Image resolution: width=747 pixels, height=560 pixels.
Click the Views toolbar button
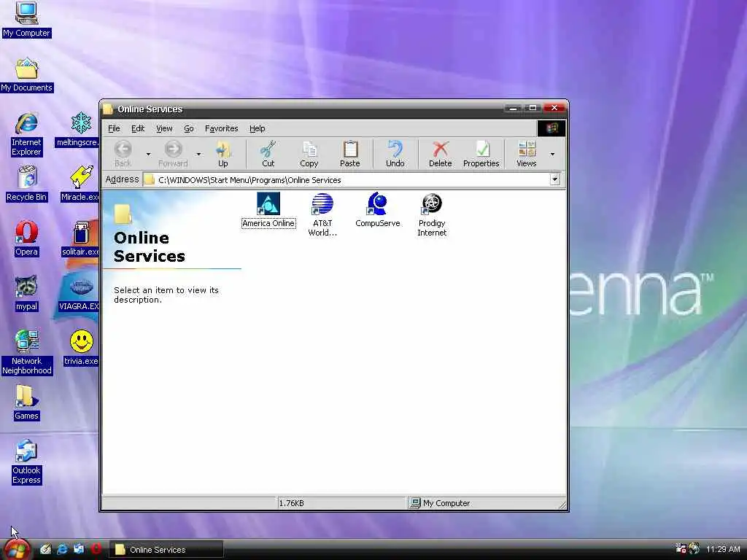click(527, 154)
